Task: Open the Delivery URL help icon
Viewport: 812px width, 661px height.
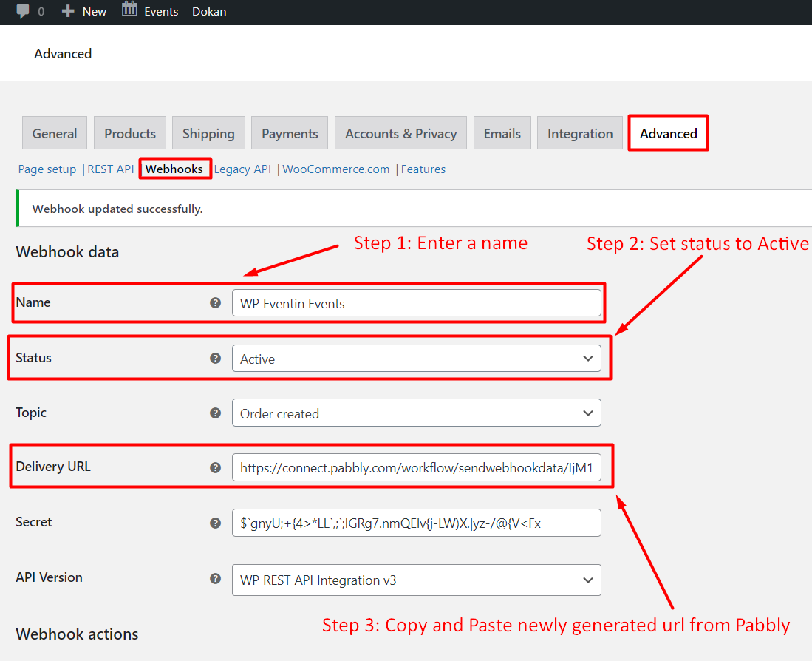Action: tap(215, 467)
